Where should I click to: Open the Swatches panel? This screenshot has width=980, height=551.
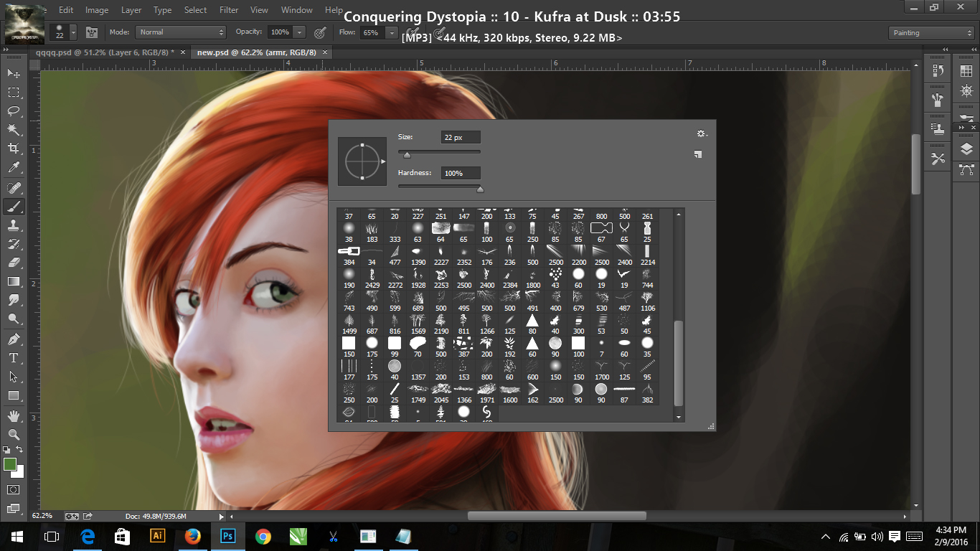(x=966, y=70)
